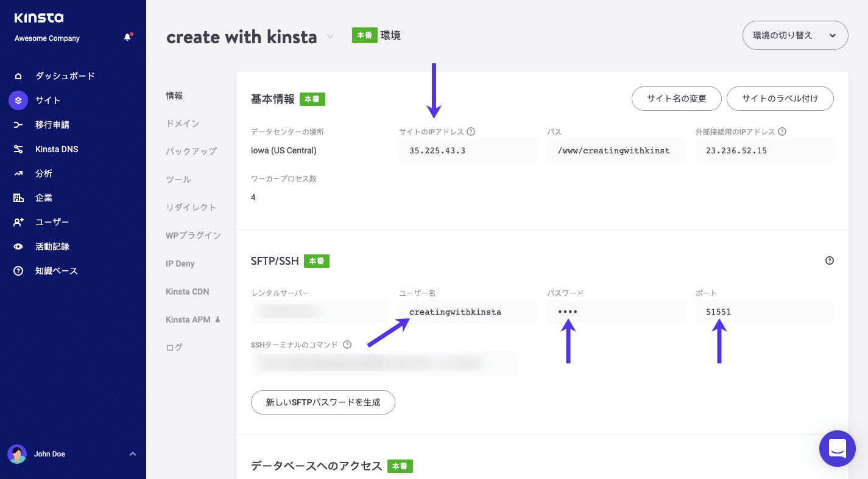Image resolution: width=868 pixels, height=479 pixels.
Task: Select ログ tab
Action: click(x=174, y=348)
